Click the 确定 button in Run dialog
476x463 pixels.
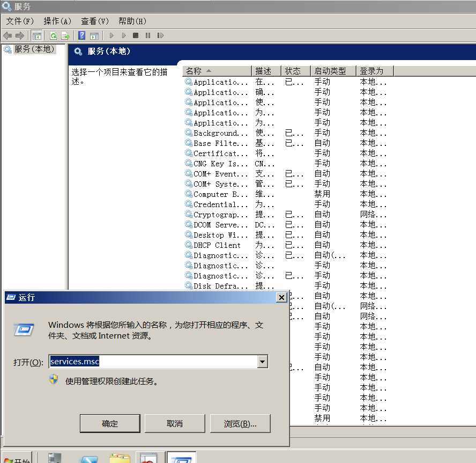click(x=110, y=423)
